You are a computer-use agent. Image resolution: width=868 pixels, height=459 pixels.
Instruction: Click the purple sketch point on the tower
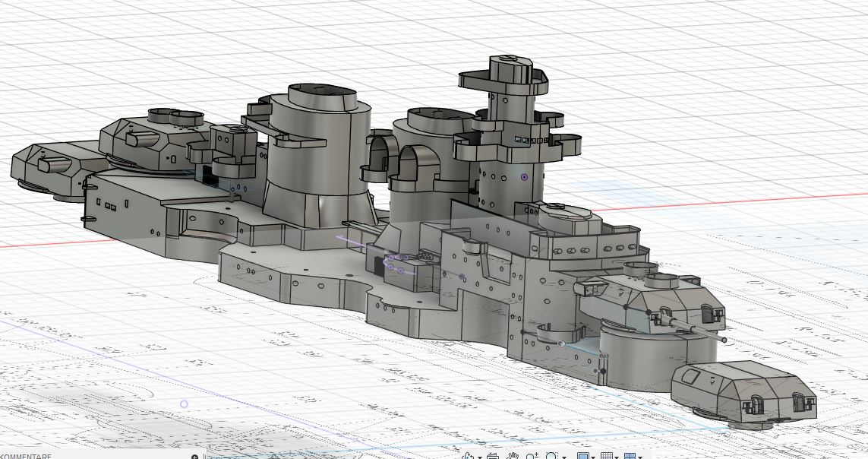point(524,177)
